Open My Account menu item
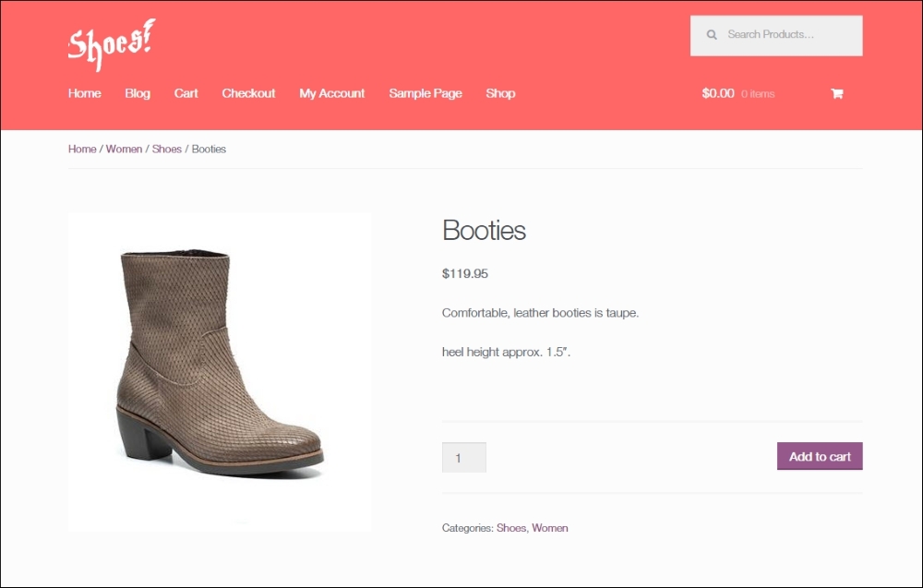The image size is (923, 588). 332,93
